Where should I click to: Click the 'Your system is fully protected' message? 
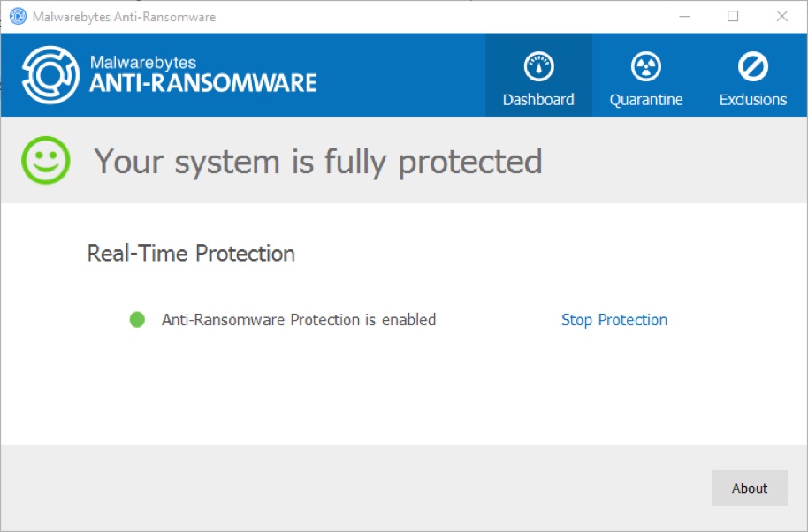tap(318, 162)
